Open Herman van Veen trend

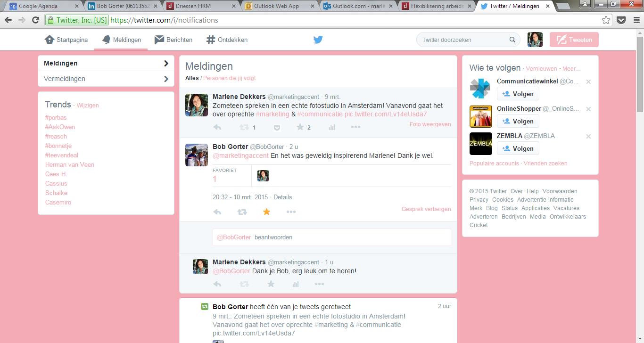[70, 164]
